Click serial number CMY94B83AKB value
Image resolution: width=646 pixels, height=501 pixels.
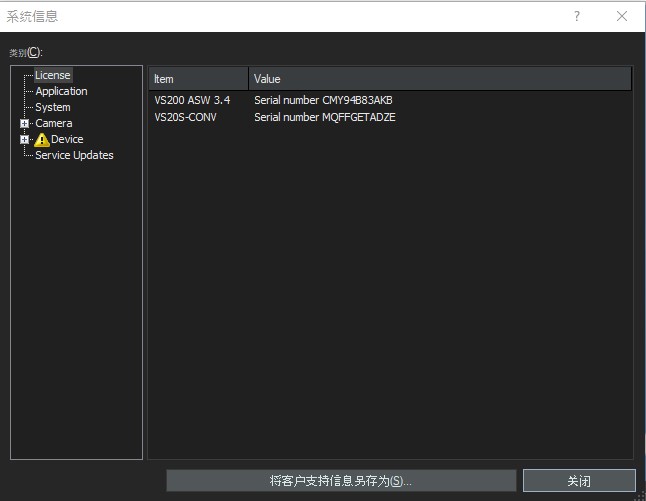coord(323,101)
